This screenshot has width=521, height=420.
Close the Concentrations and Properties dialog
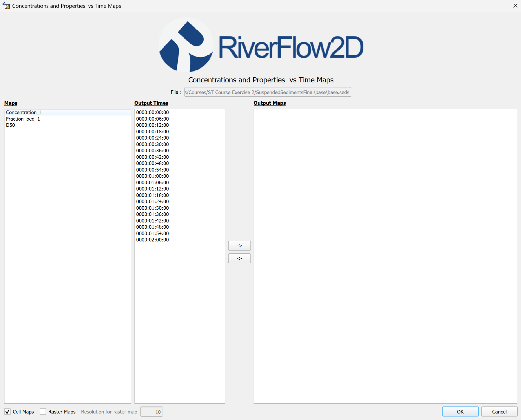(x=515, y=5)
